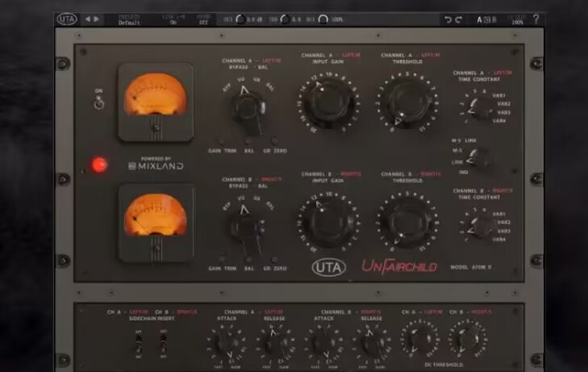Viewport: 588px width, 372px height.
Task: Click the Channel B VU meter
Action: point(156,223)
